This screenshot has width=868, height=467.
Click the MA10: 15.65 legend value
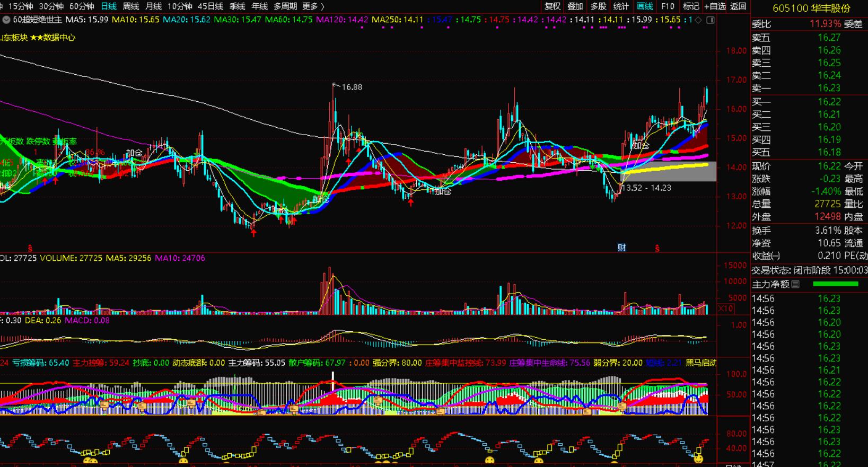click(136, 20)
